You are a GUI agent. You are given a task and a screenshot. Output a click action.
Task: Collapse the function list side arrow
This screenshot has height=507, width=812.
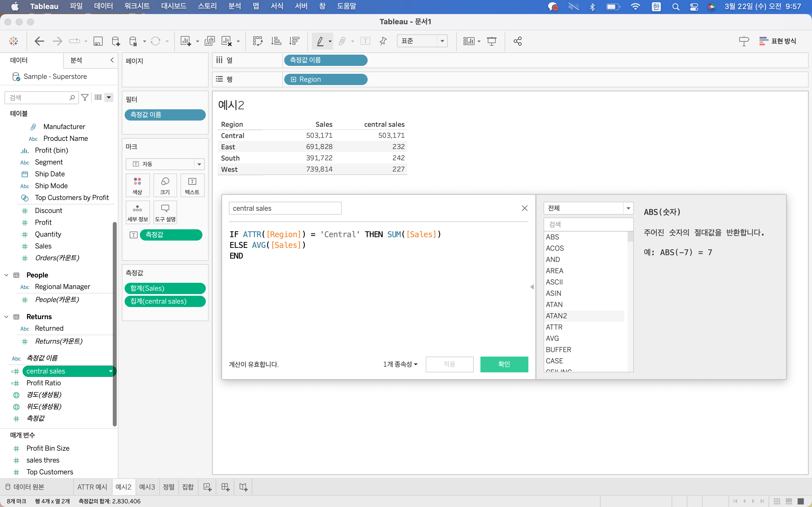click(x=532, y=287)
